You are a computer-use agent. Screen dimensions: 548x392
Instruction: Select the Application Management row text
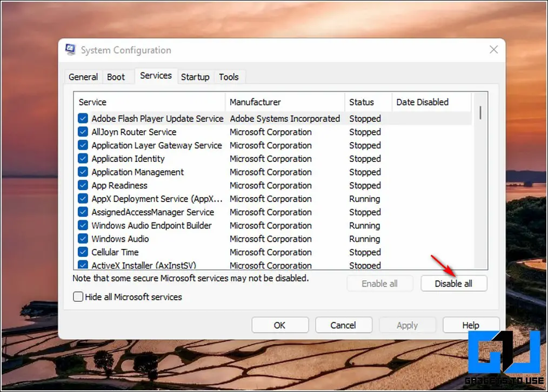coord(137,172)
